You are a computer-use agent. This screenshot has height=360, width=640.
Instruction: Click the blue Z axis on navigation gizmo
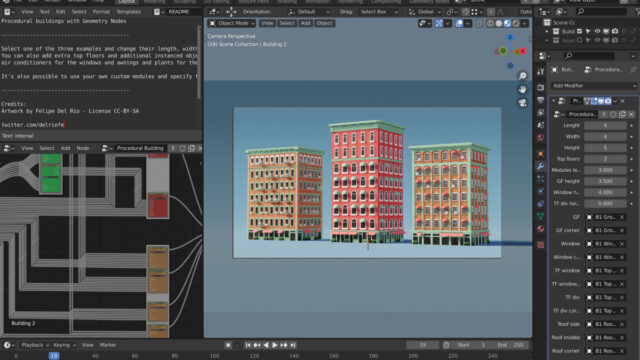tap(510, 37)
